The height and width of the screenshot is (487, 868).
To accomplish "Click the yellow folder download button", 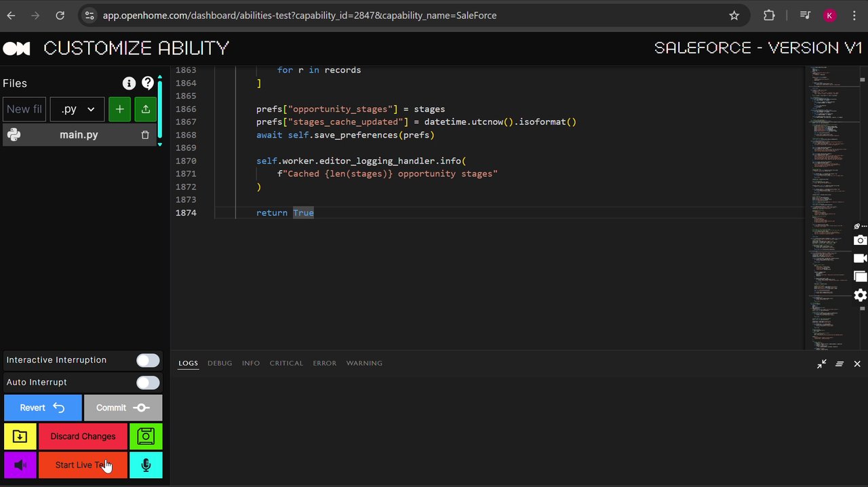I will point(20,437).
